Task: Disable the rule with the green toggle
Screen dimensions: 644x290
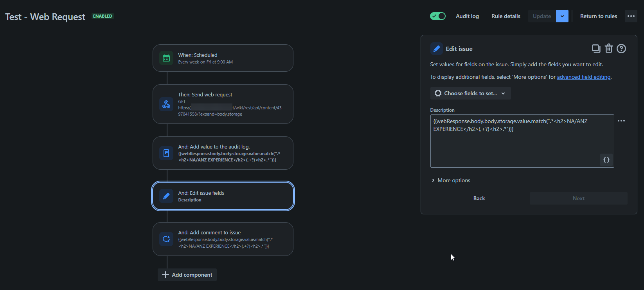Action: (x=437, y=16)
